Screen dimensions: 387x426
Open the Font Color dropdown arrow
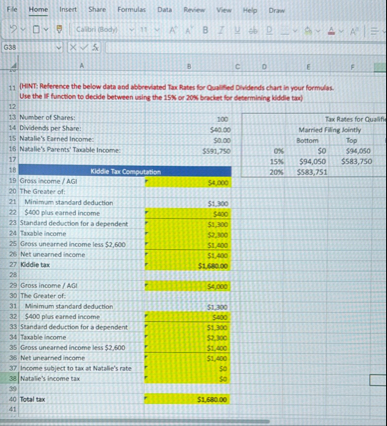tap(341, 31)
